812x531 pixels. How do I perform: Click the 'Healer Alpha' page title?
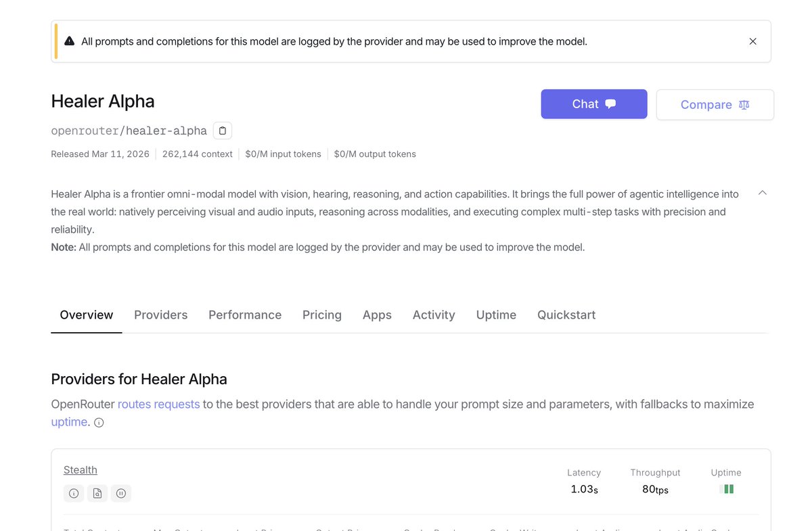103,101
